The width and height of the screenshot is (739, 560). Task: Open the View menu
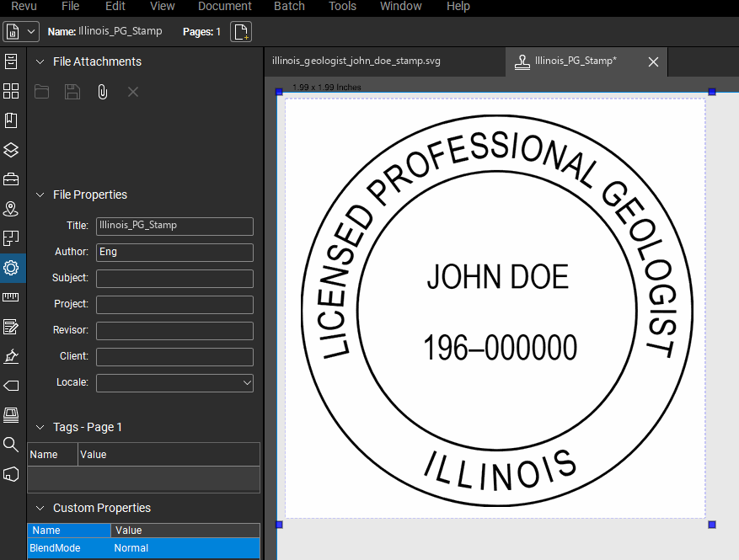coord(162,6)
